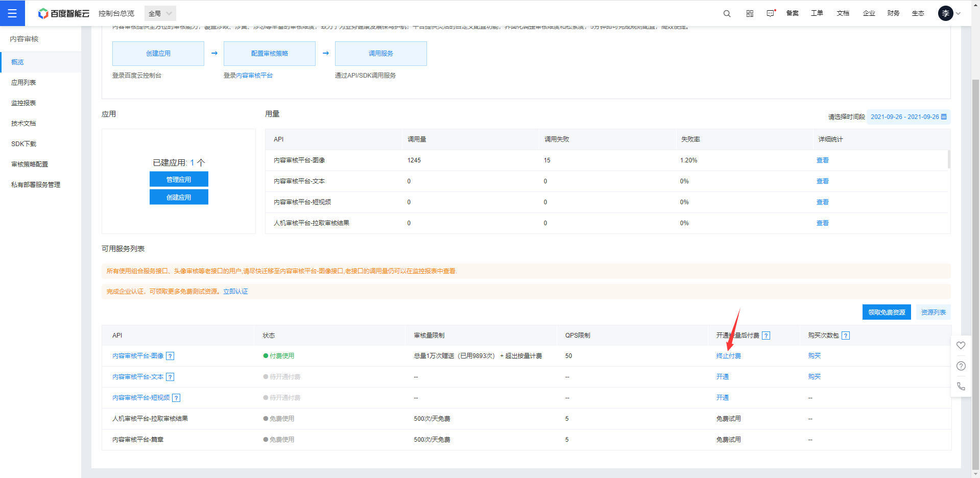Image resolution: width=980 pixels, height=478 pixels.
Task: Select SDK下载 in sidebar
Action: (x=41, y=144)
